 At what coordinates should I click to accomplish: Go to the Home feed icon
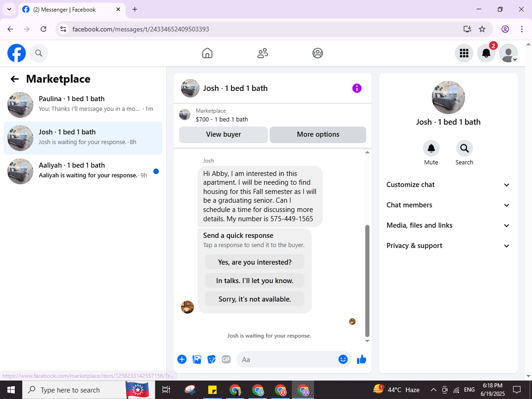(207, 53)
